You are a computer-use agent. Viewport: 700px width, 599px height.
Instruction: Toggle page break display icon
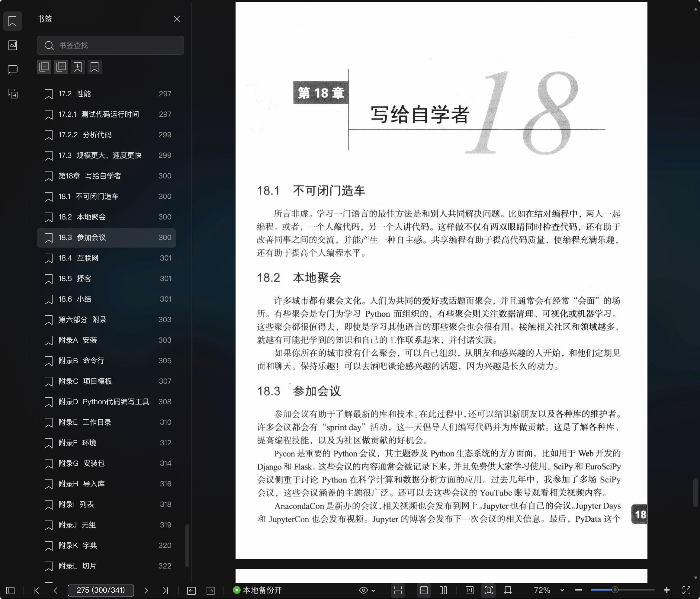[x=398, y=590]
